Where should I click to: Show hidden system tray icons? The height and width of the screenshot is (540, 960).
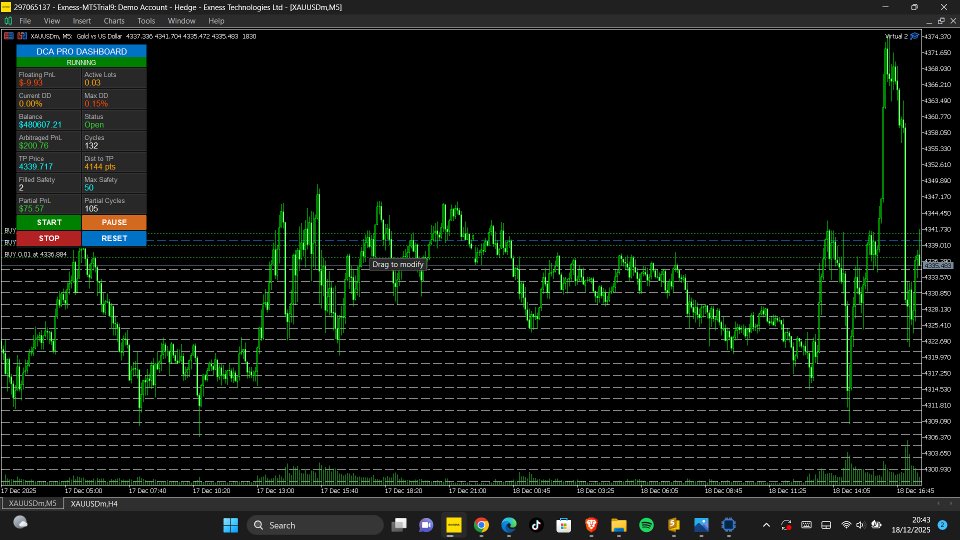[x=766, y=525]
